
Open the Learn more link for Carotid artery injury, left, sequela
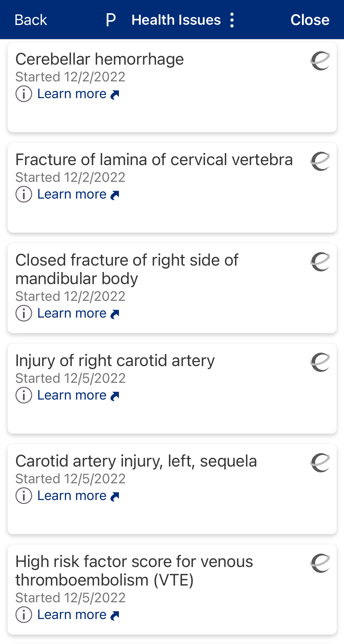[x=79, y=496]
